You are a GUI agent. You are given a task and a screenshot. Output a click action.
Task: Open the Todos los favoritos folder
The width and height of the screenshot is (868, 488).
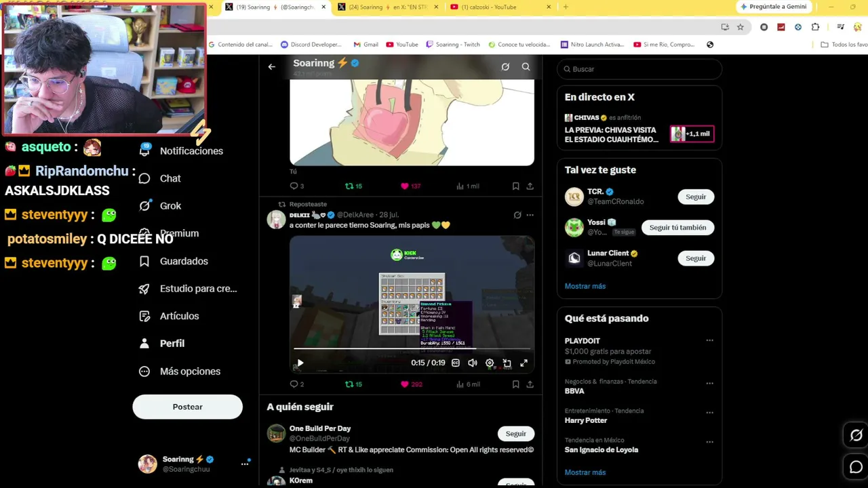(844, 45)
